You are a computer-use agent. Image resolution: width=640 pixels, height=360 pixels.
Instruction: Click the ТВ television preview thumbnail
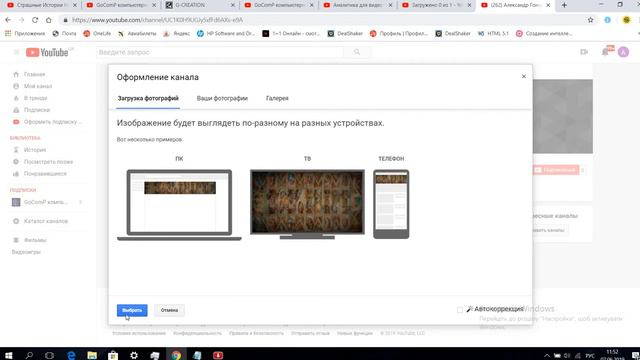pos(307,204)
